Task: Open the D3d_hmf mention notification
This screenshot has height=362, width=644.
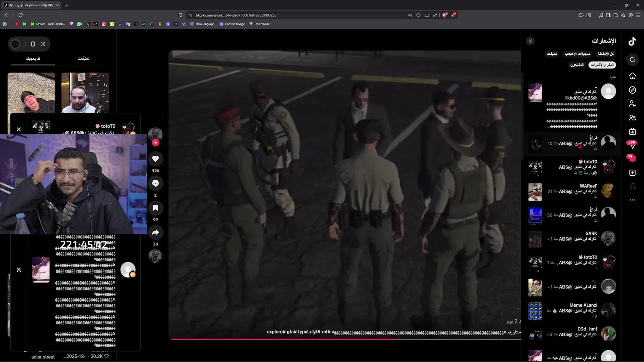Action: (x=572, y=334)
